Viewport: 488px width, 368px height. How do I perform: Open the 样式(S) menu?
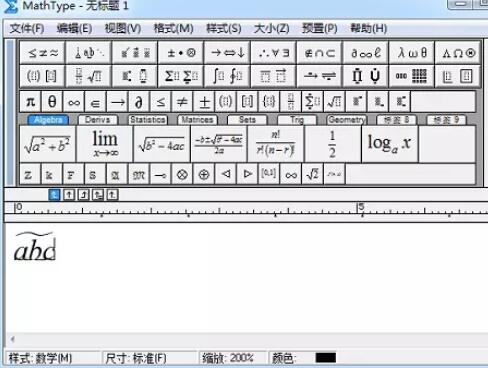224,28
